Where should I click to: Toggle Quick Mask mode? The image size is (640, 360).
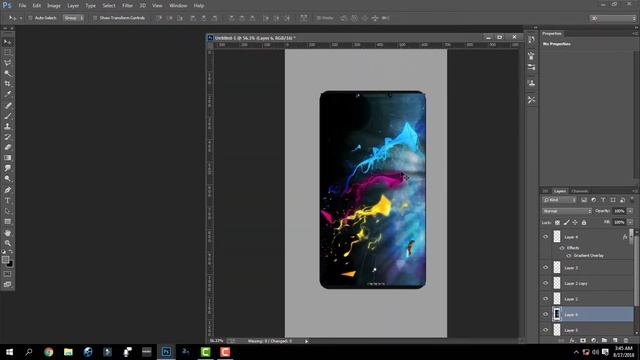pos(7,274)
